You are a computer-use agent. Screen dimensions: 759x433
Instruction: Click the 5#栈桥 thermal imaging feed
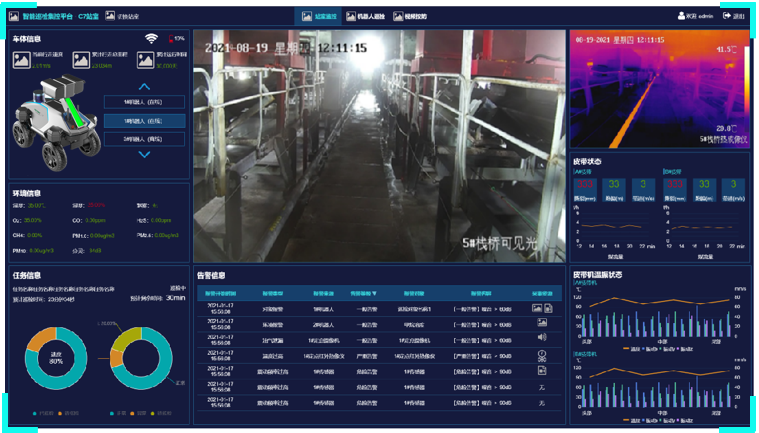tap(659, 89)
